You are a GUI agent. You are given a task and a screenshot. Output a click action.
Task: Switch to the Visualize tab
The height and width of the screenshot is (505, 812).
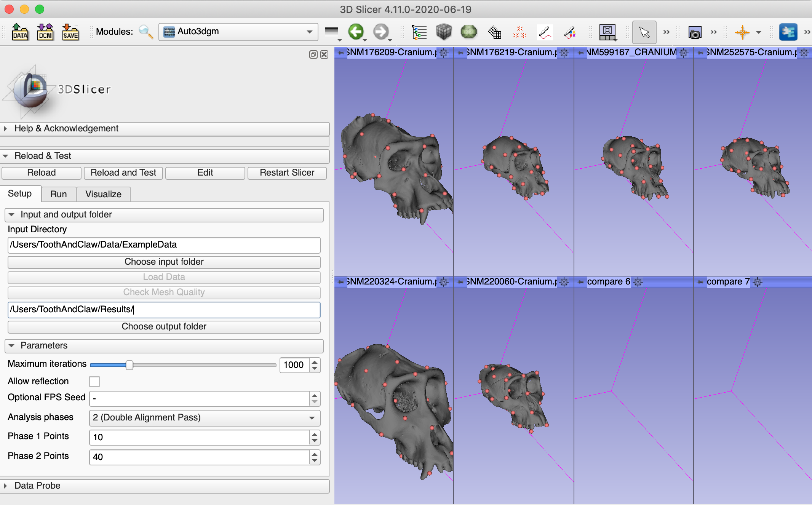[x=104, y=194]
